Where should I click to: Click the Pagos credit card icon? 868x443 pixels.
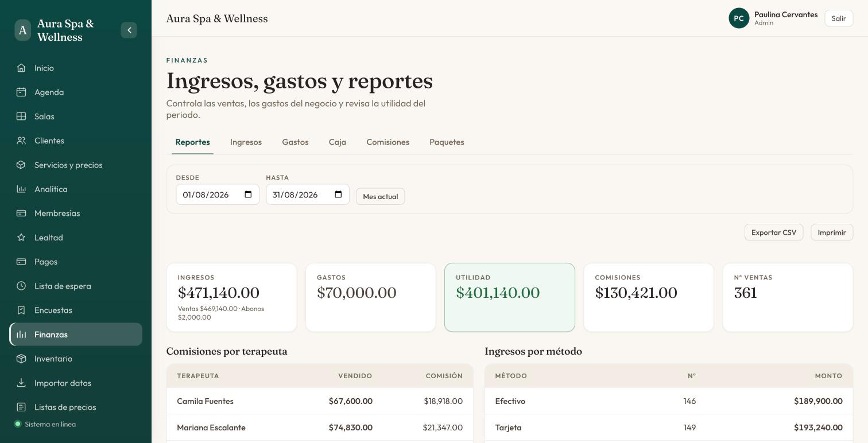21,262
